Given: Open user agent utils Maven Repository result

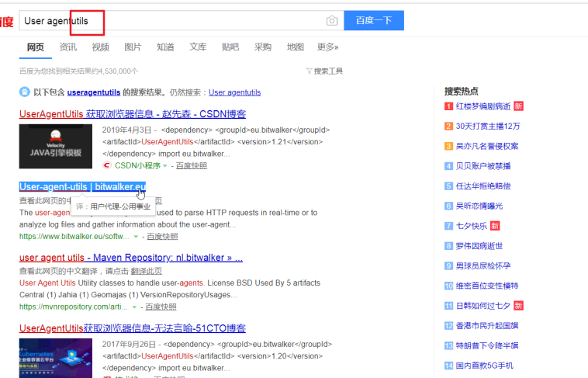Looking at the screenshot, I should click(x=131, y=258).
